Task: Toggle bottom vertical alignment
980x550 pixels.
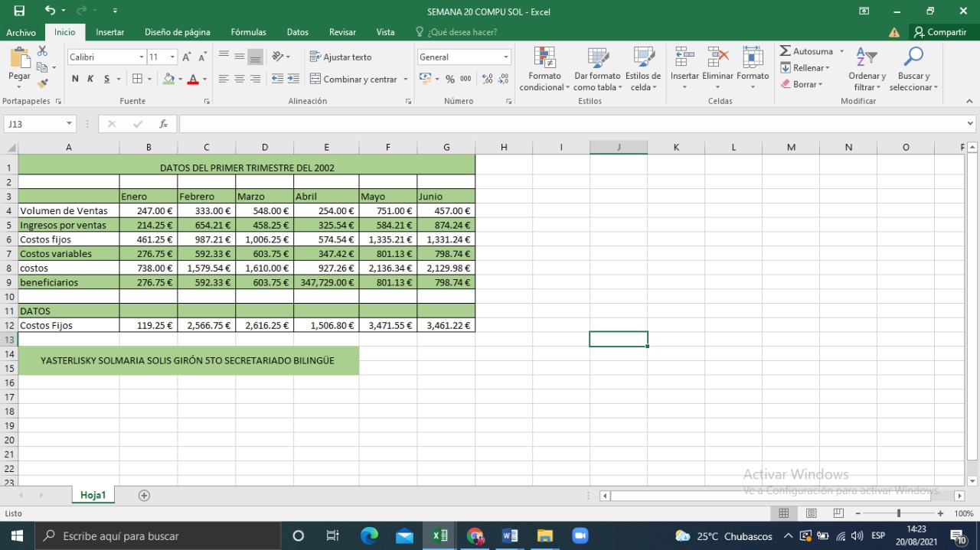Action: pos(255,57)
